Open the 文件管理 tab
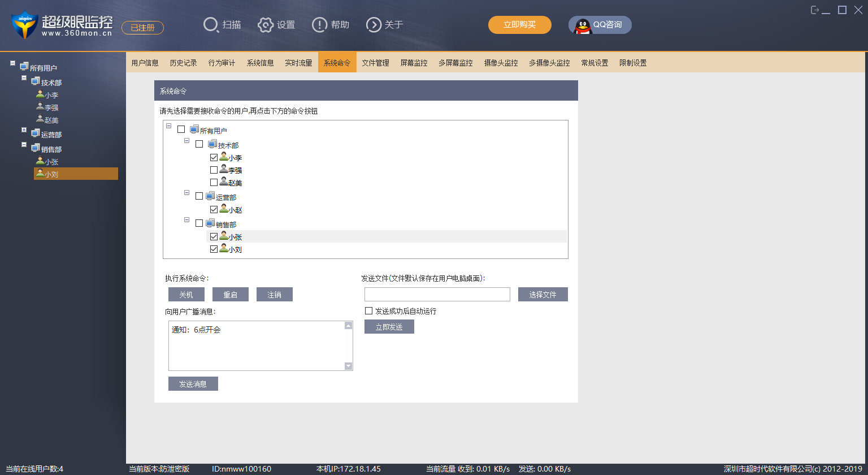868x475 pixels. pos(375,63)
